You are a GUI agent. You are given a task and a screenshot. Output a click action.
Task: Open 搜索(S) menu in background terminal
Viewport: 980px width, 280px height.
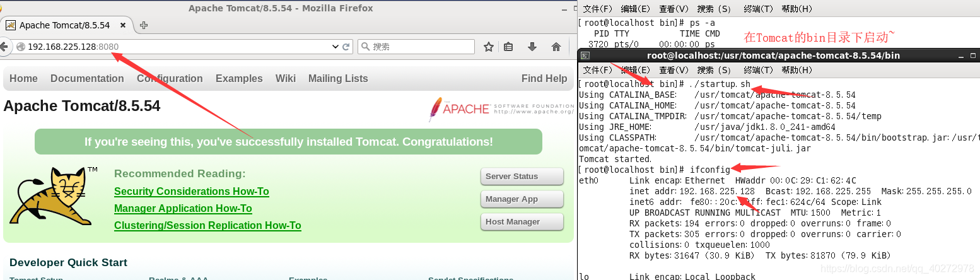(x=715, y=9)
